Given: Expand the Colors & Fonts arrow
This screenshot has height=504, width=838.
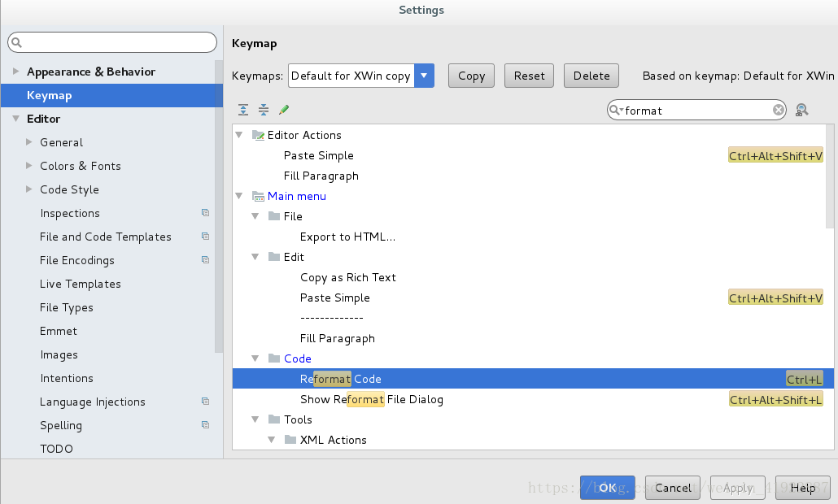Looking at the screenshot, I should click(28, 166).
